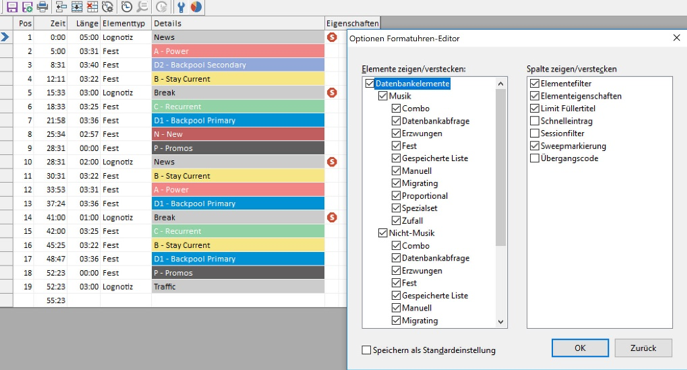Click the Länge column header

84,23
